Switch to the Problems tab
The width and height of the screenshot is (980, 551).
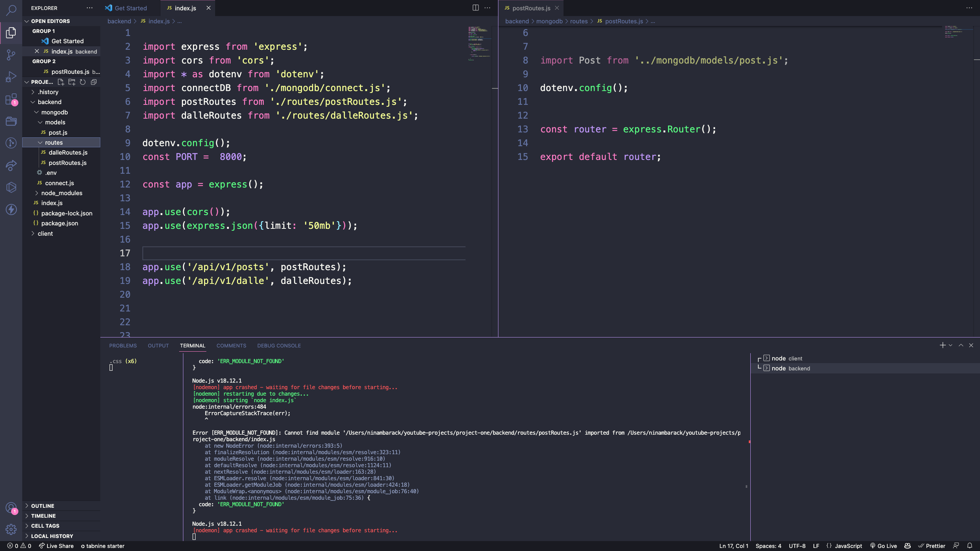(x=123, y=346)
